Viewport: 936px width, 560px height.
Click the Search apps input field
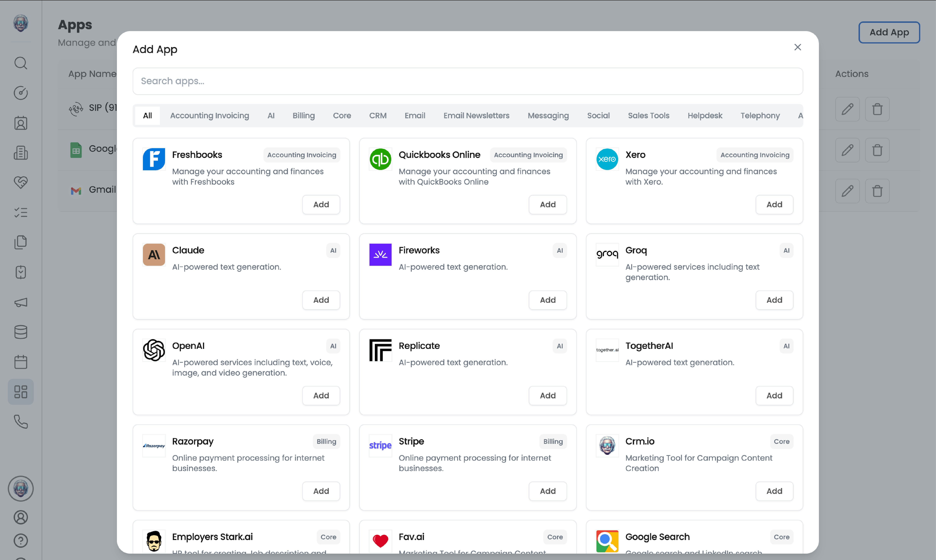click(467, 81)
